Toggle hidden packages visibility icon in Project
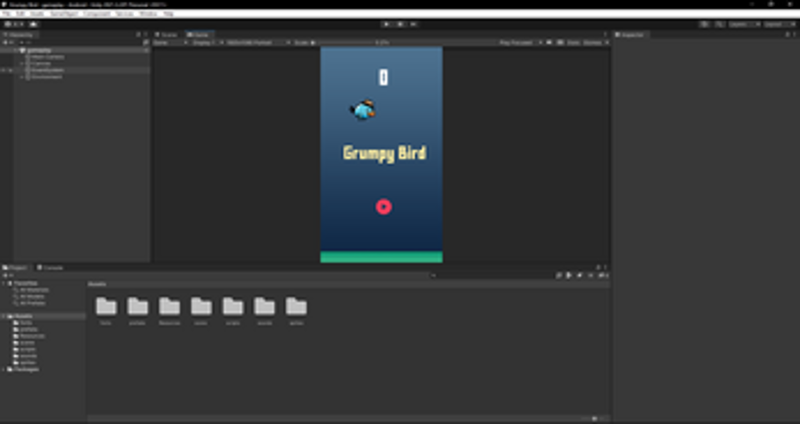This screenshot has width=800, height=424. (x=602, y=276)
